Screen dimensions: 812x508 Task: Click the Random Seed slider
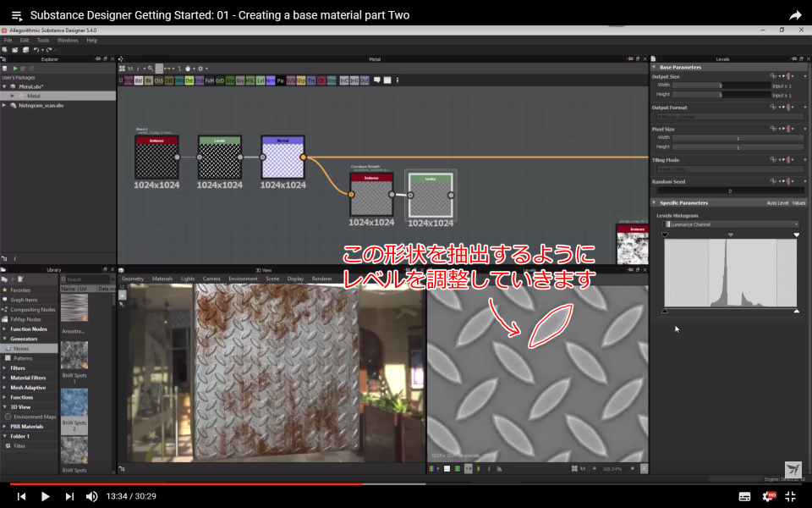(x=730, y=190)
